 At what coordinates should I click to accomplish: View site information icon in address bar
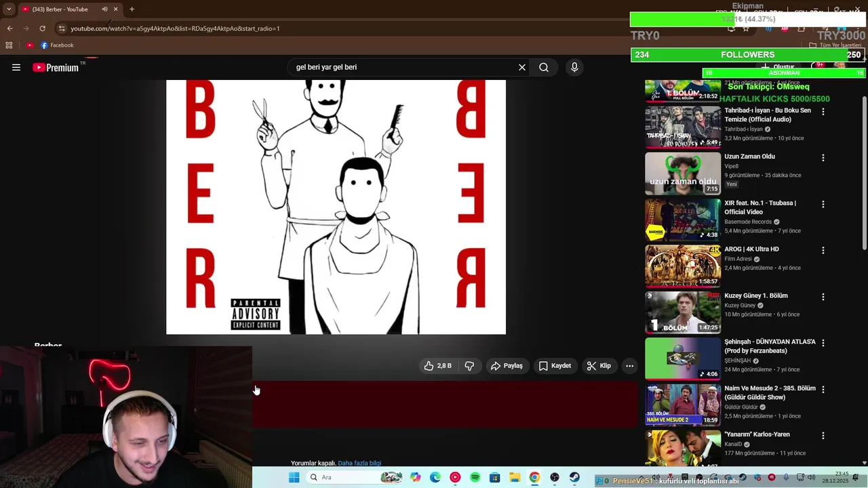point(62,28)
